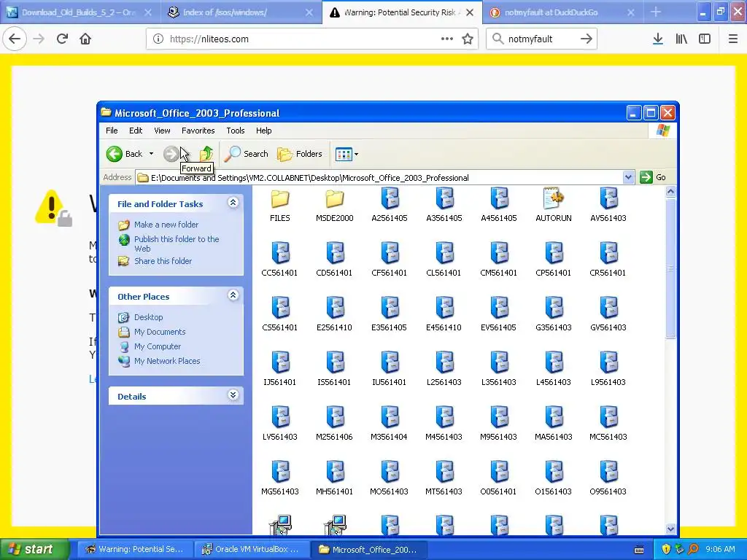Click the Explorer Forward arrow button

pyautogui.click(x=171, y=154)
